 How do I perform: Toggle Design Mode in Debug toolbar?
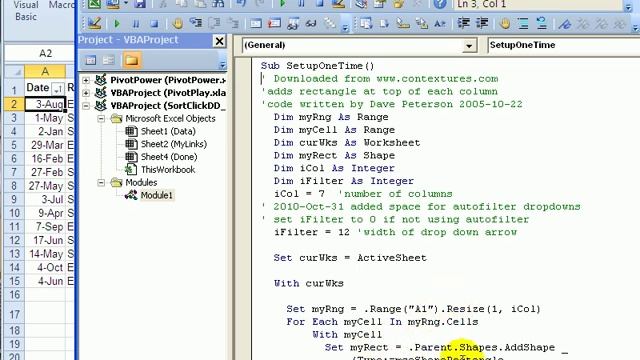point(94,23)
